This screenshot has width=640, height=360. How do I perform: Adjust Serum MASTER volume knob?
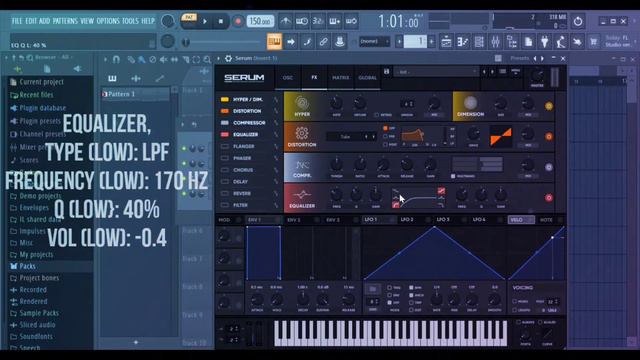point(537,75)
